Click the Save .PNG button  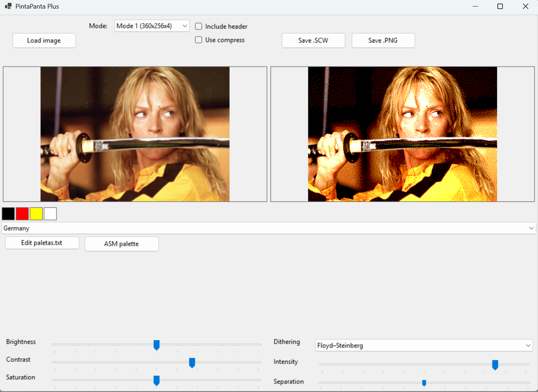pyautogui.click(x=383, y=41)
